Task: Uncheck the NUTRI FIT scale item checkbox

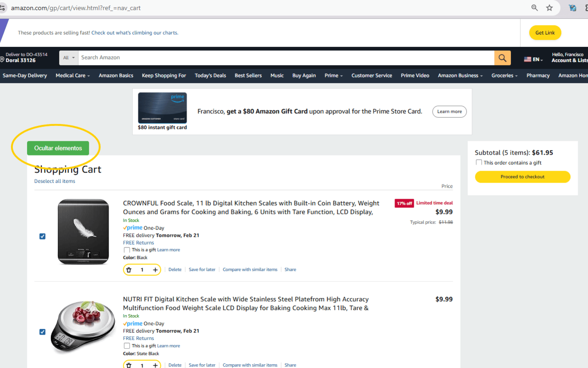Action: click(42, 332)
